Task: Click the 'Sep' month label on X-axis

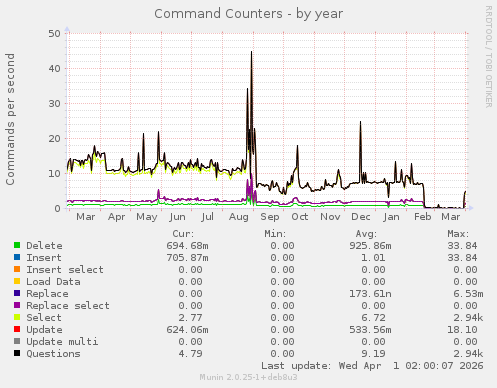Action: pos(270,217)
